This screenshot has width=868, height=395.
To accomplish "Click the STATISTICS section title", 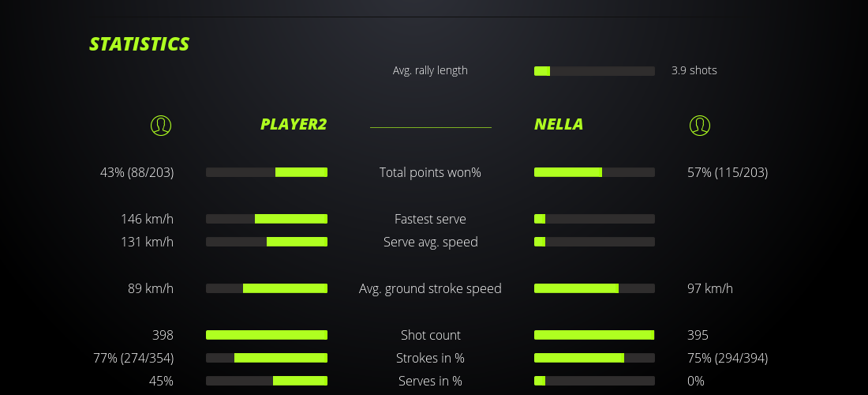I will click(x=140, y=44).
